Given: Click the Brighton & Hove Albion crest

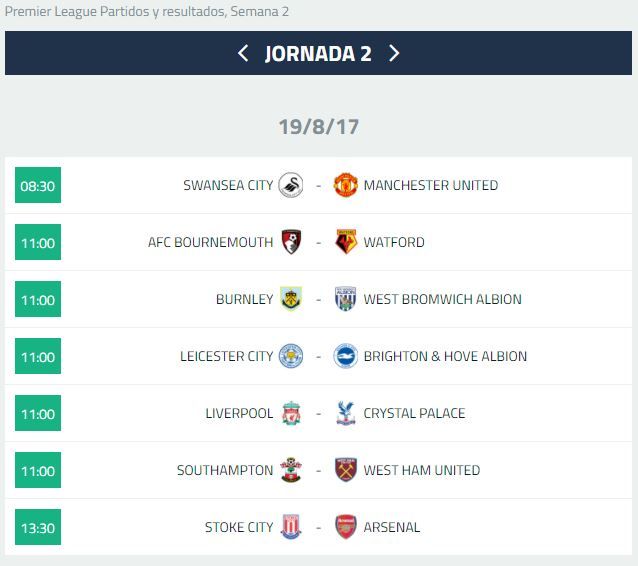Looking at the screenshot, I should (345, 356).
